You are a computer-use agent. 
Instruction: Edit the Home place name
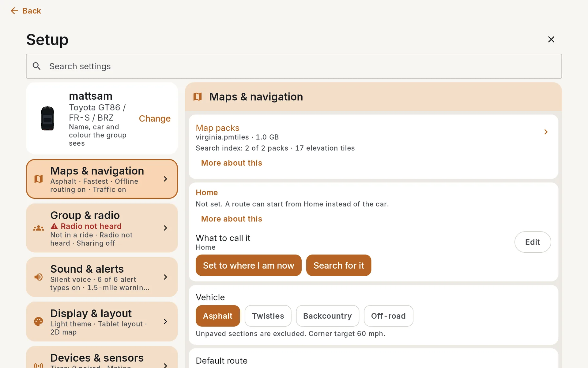(x=533, y=242)
